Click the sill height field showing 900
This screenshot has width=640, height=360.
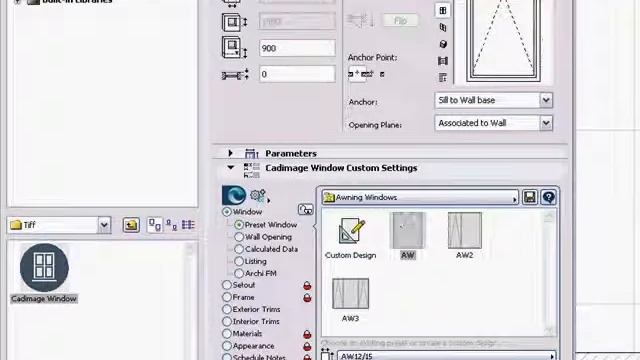pyautogui.click(x=297, y=48)
